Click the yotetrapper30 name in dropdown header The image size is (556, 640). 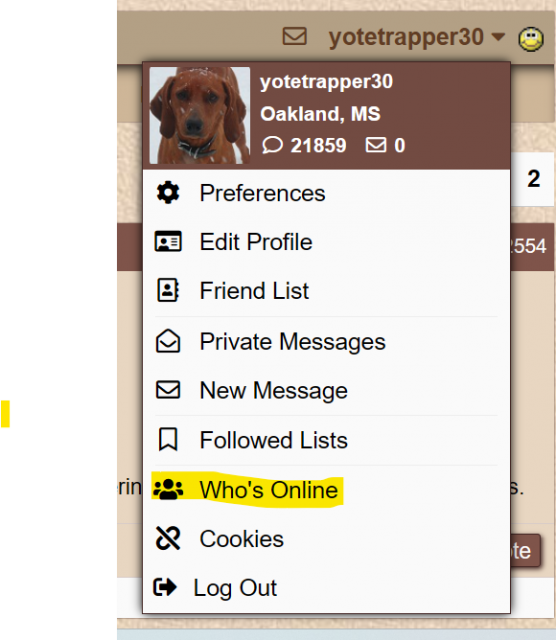327,82
